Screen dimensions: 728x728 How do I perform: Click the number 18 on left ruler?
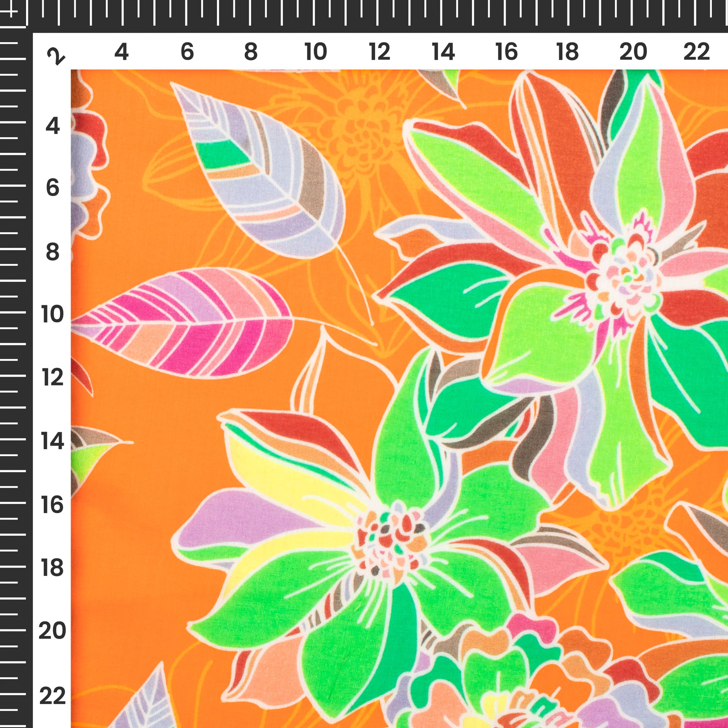(x=53, y=568)
